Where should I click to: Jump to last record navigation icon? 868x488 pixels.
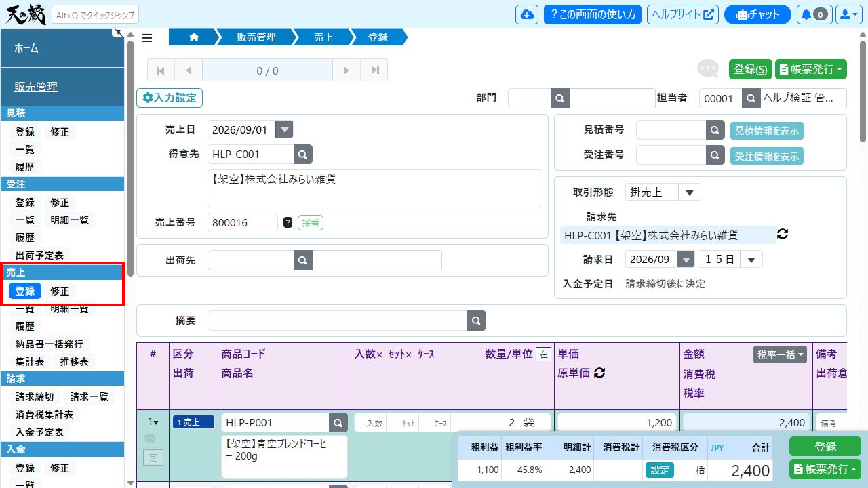point(374,70)
